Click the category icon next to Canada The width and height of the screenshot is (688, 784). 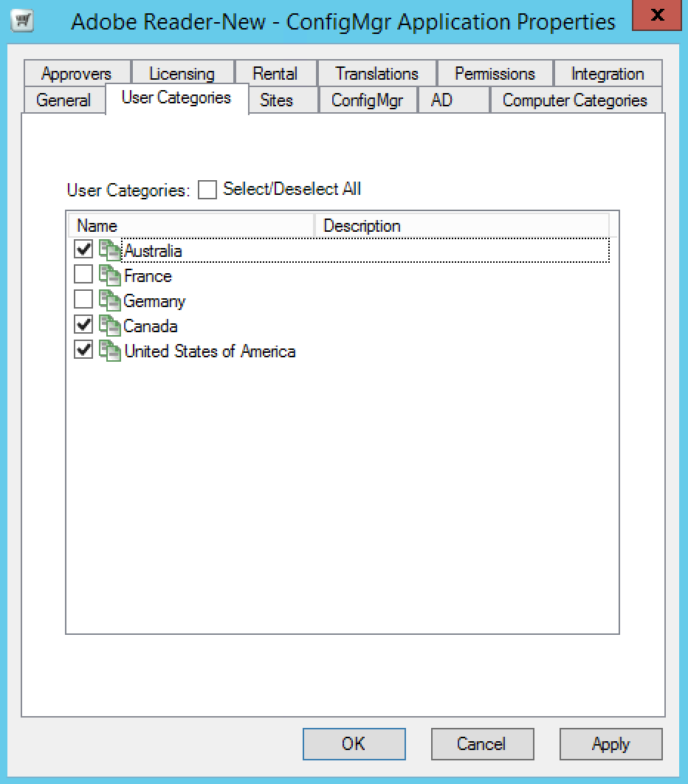(x=109, y=326)
